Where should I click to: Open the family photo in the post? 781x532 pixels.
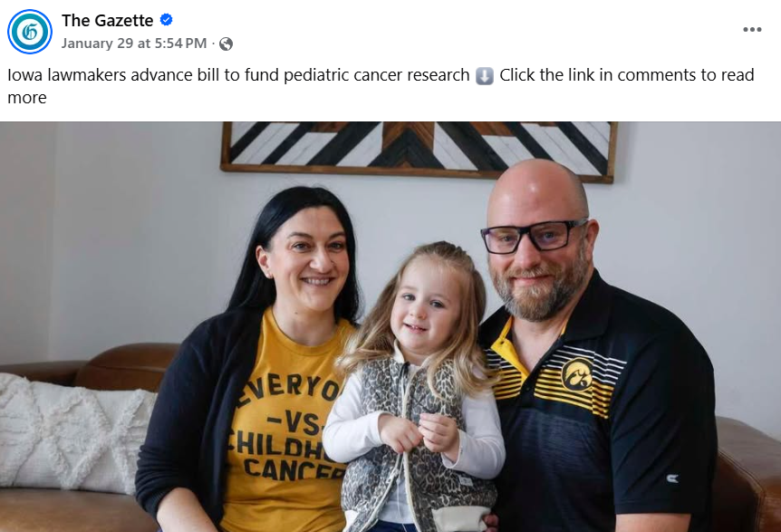(x=390, y=327)
